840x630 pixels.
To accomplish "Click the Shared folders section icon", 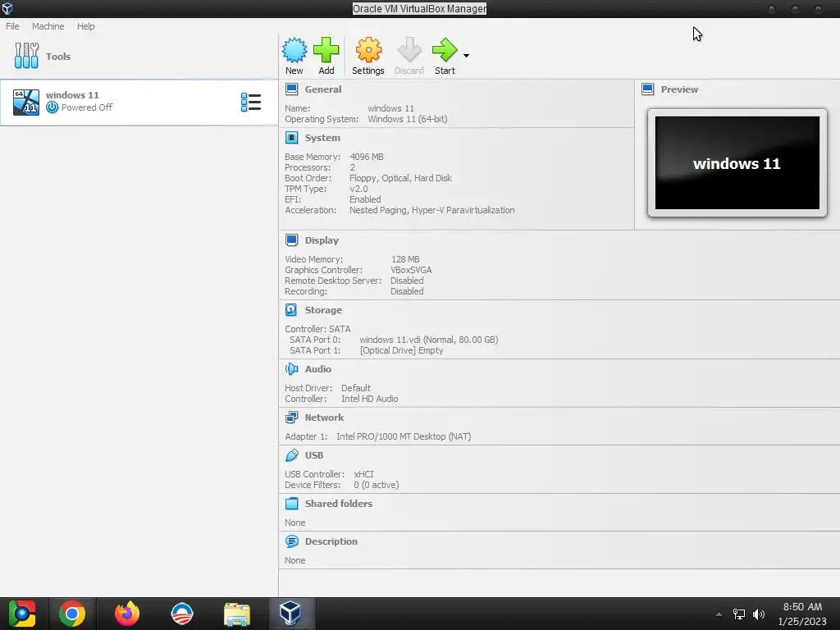I will pos(291,504).
